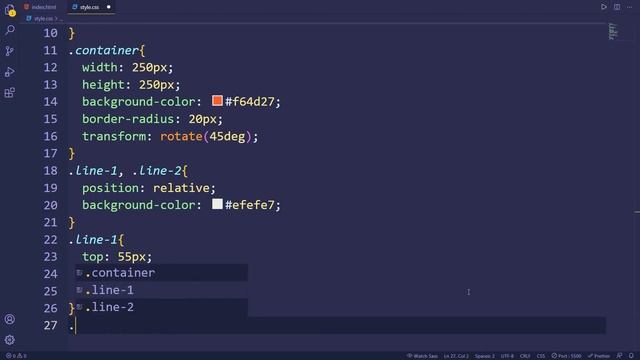Click the errors and warnings status indicator

point(16,356)
